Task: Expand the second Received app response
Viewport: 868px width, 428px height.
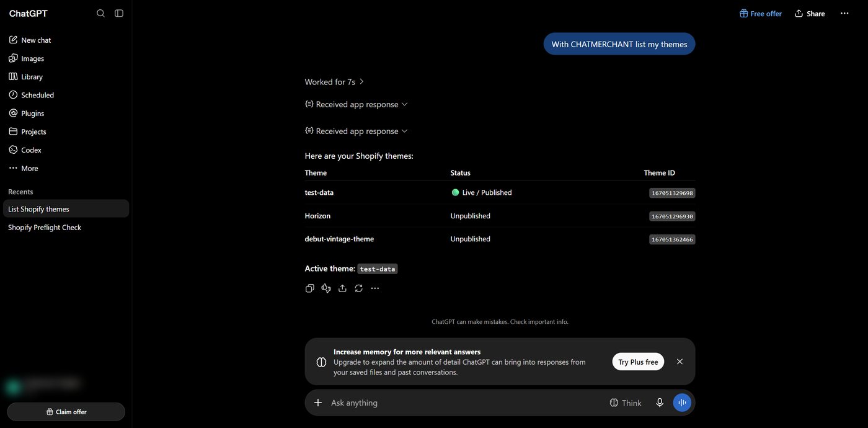Action: pos(356,131)
